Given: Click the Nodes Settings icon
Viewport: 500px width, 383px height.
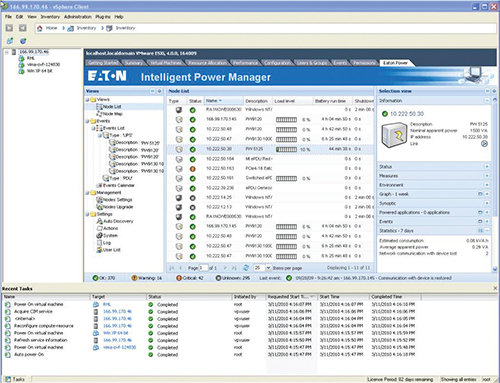Looking at the screenshot, I should point(99,200).
